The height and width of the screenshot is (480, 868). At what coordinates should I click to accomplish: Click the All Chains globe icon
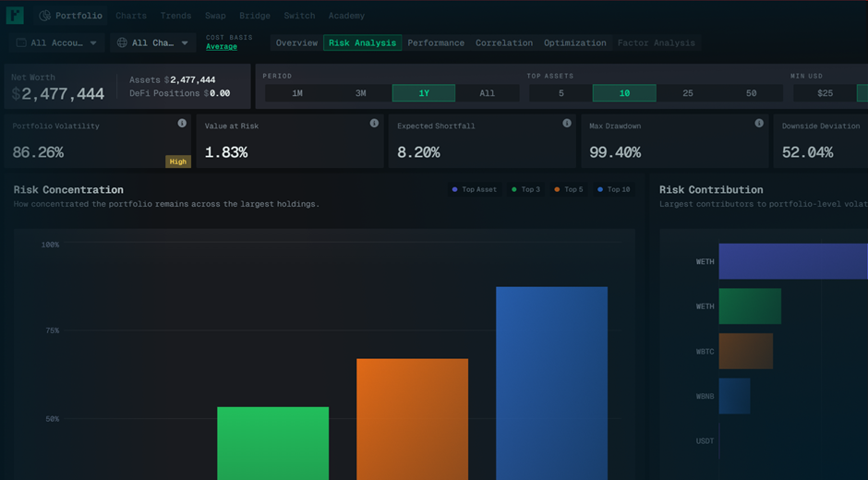coord(122,42)
